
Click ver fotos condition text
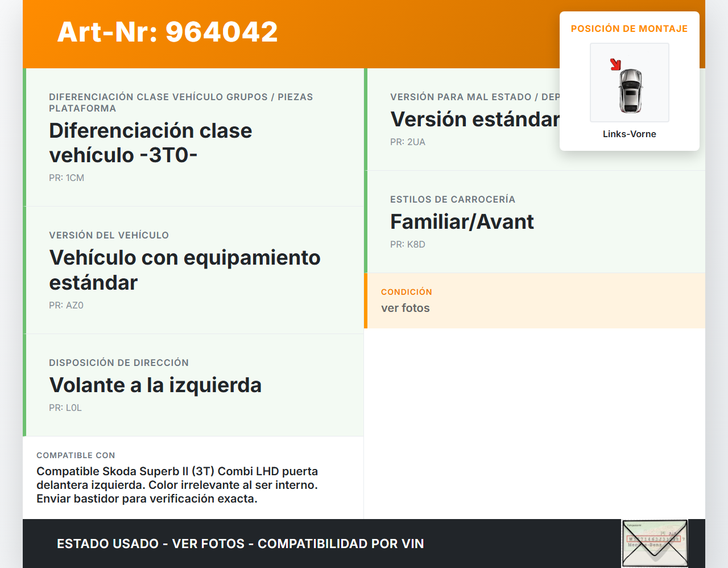[406, 308]
